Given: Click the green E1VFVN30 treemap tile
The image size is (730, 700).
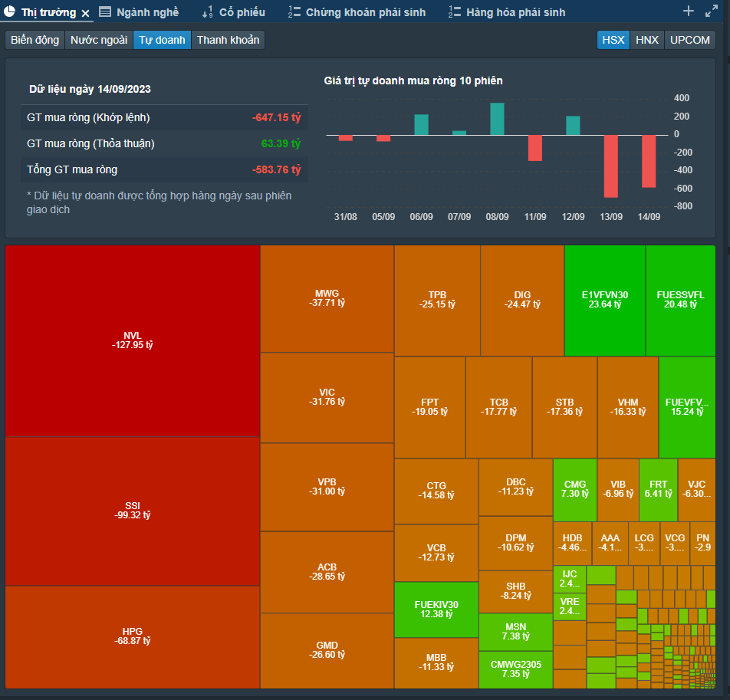Looking at the screenshot, I should pos(605,301).
